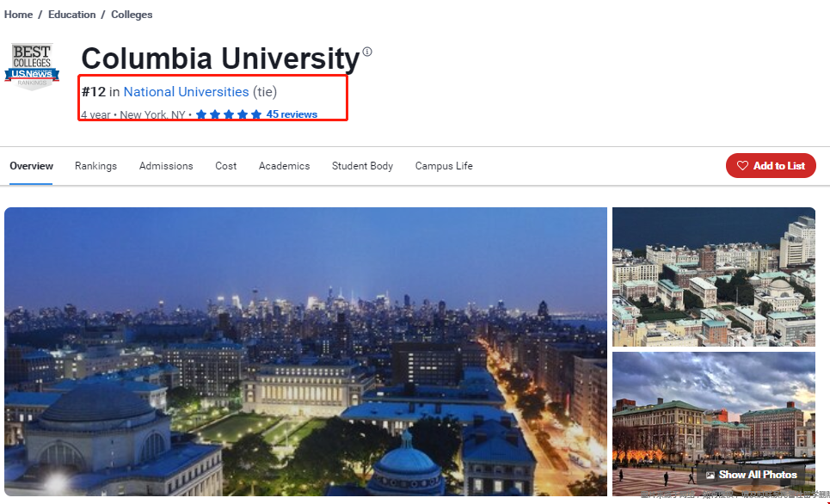Click the Add to List button
Screen dimensions: 830x504
(771, 166)
